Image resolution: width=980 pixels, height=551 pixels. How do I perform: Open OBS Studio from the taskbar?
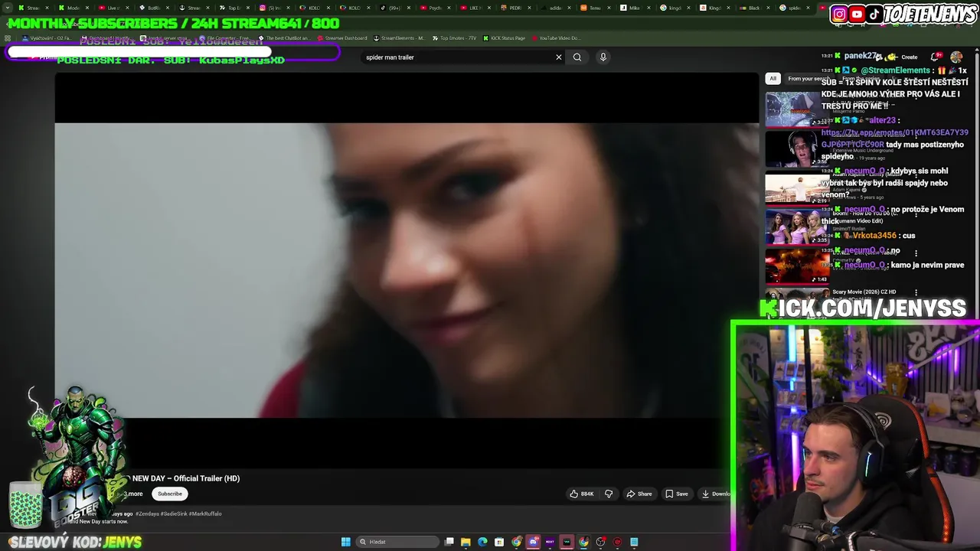pyautogui.click(x=601, y=542)
